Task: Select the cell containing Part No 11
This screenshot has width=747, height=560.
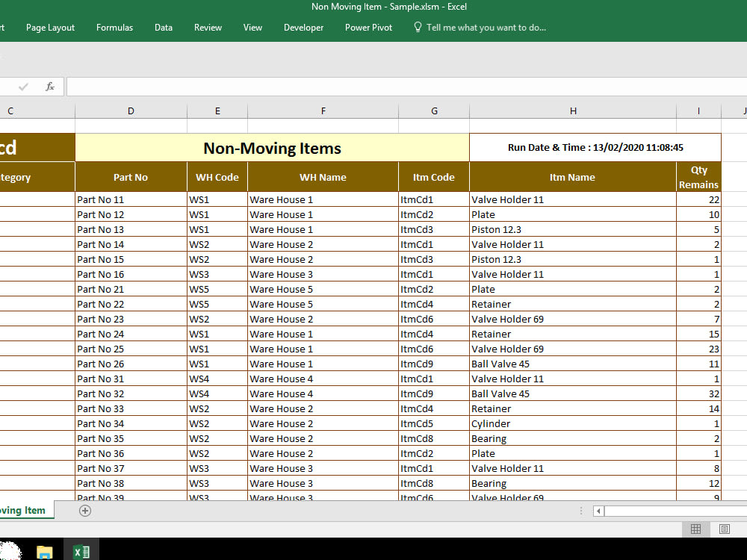Action: [x=131, y=199]
